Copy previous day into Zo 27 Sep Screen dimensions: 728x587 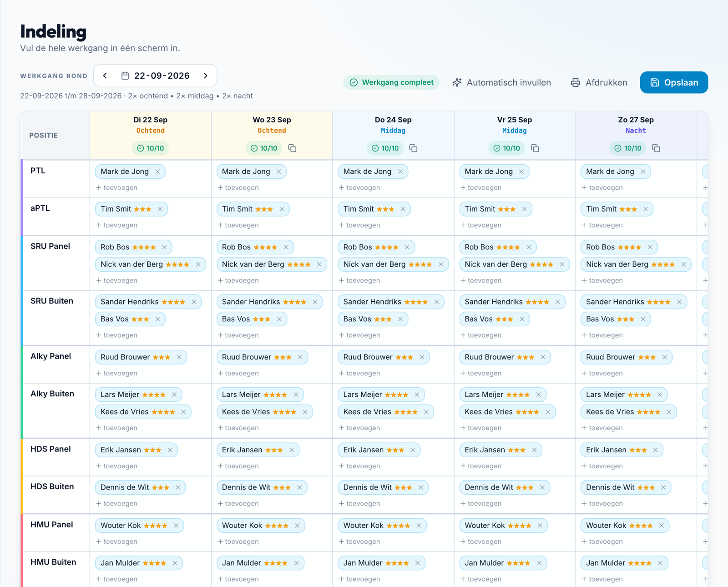click(656, 148)
